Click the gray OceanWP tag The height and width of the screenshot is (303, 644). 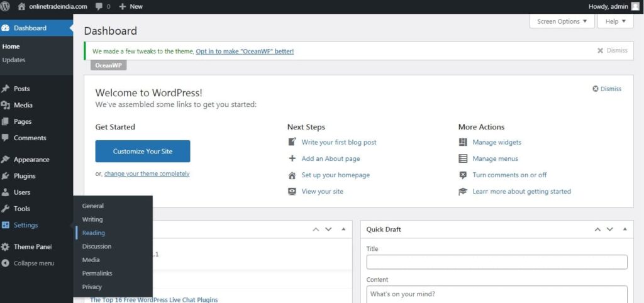coord(108,65)
